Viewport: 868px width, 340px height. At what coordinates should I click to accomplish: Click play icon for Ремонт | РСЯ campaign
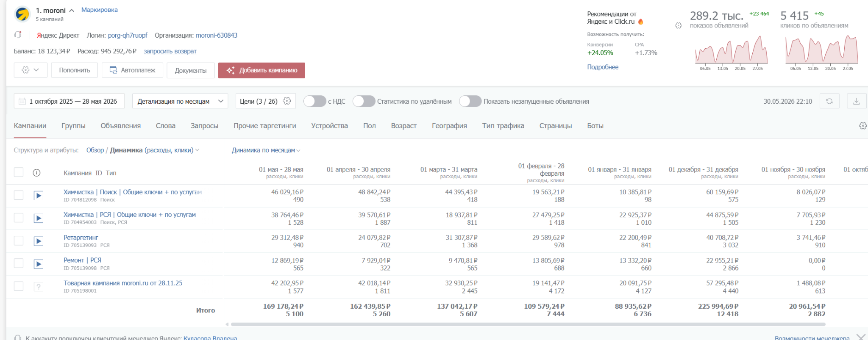coord(39,264)
